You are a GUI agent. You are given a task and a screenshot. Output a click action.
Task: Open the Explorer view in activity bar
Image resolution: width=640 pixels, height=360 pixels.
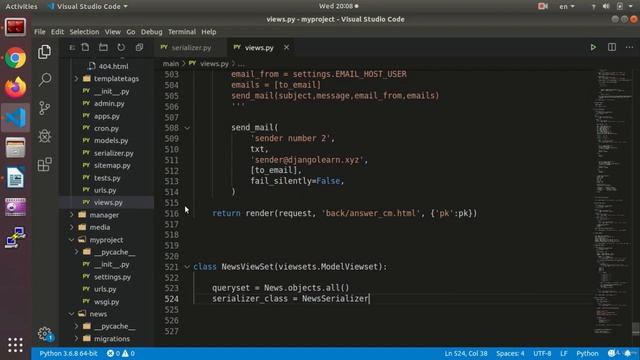[44, 52]
